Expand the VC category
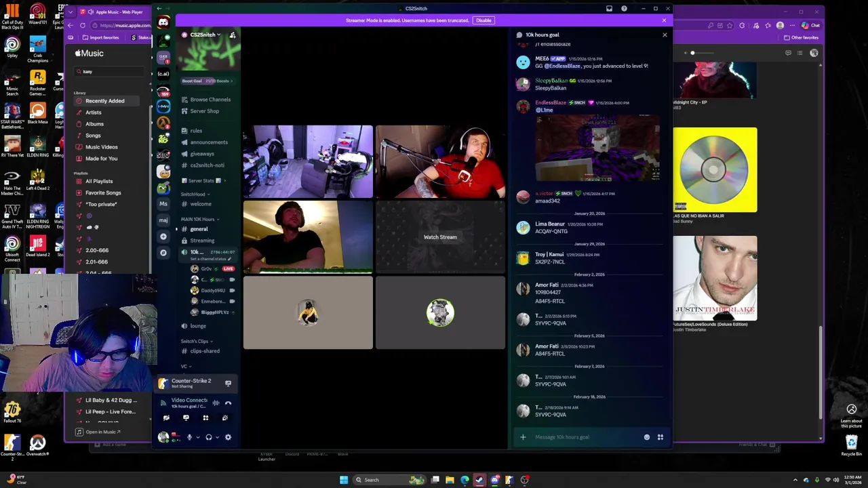The height and width of the screenshot is (488, 868). click(186, 367)
